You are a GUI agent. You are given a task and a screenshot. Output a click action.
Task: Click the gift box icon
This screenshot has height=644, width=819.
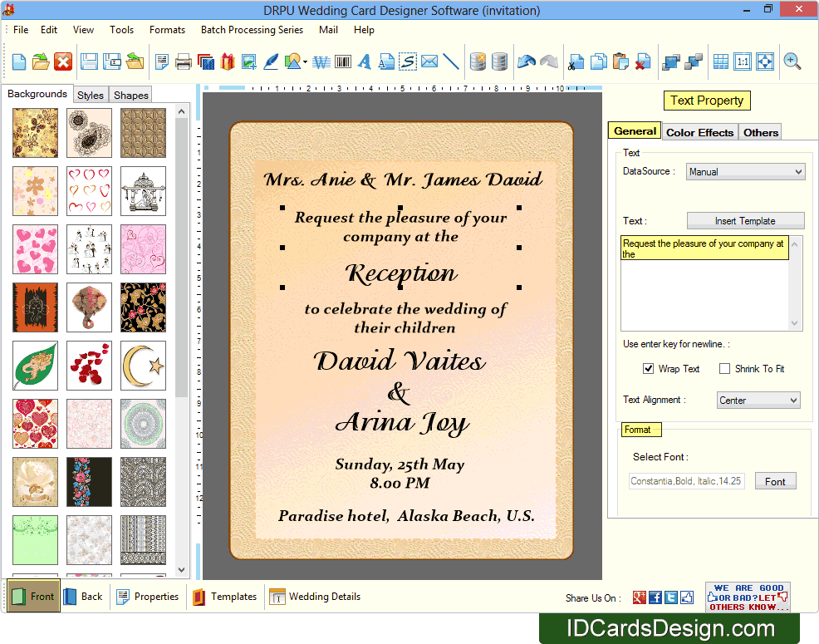[228, 61]
